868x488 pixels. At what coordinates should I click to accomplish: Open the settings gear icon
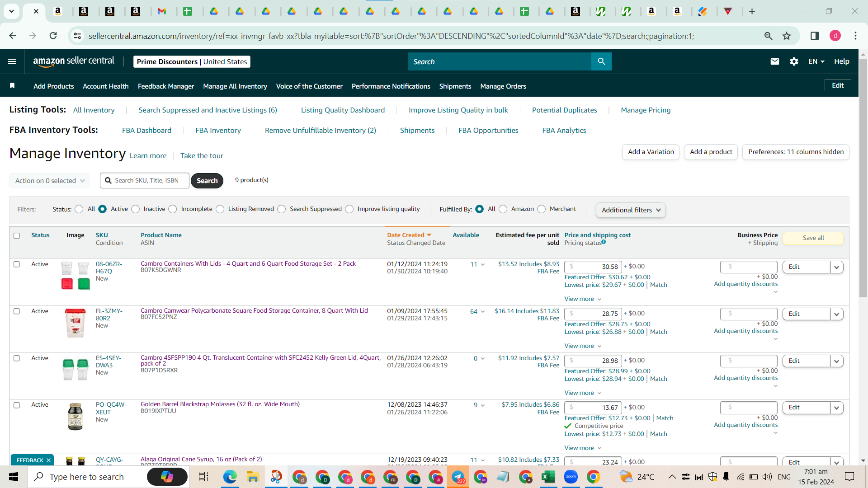click(794, 61)
